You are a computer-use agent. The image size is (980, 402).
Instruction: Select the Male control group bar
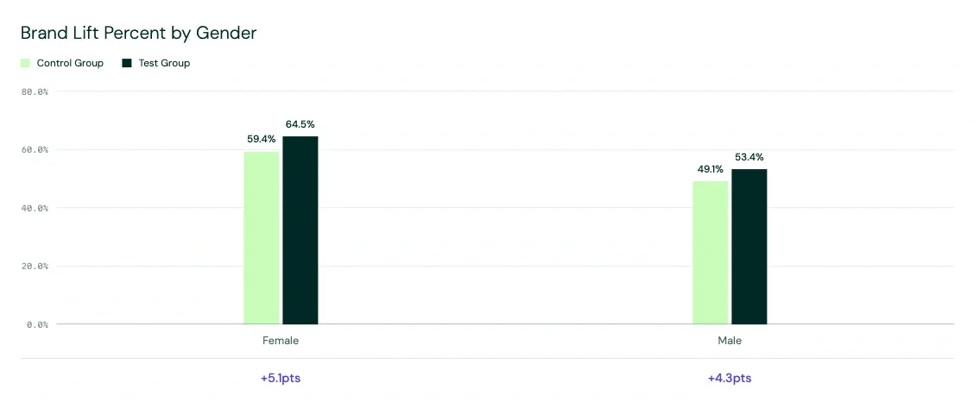[710, 253]
